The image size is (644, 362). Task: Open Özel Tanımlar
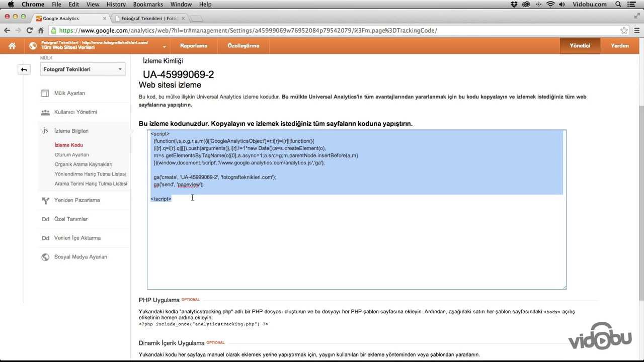(71, 219)
